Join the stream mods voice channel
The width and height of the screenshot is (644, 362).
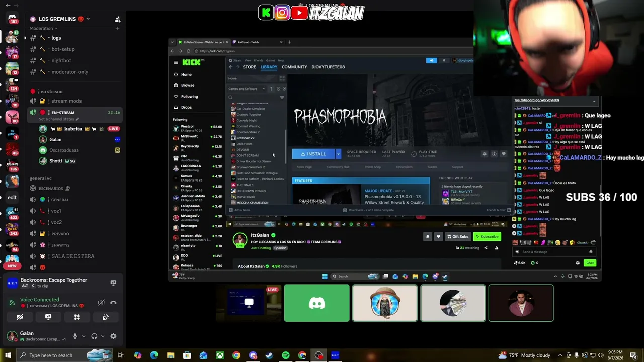(74, 101)
